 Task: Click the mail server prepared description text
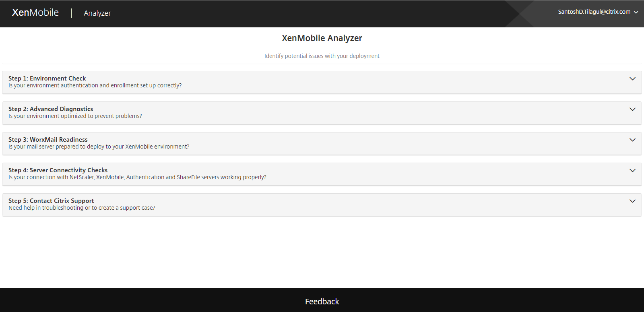pyautogui.click(x=99, y=147)
